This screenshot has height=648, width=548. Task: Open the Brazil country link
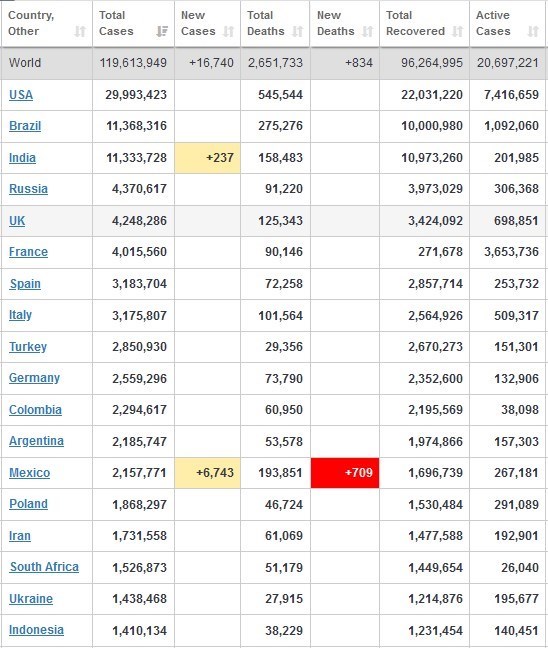[x=25, y=126]
